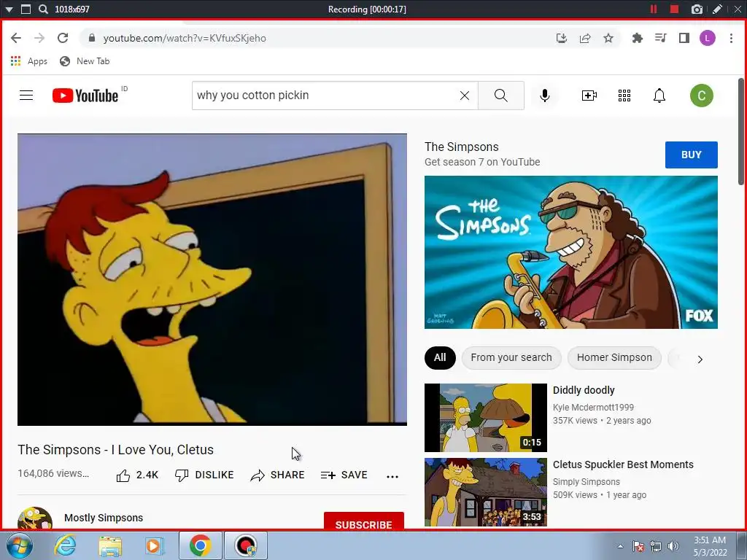Stop the screen recording
This screenshot has width=747, height=560.
(x=674, y=9)
